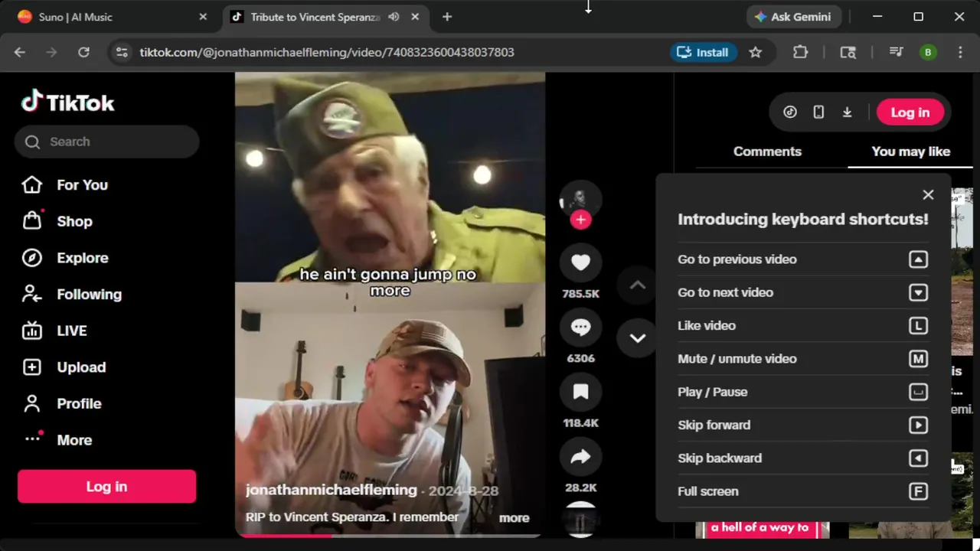Click the video progress bar
The height and width of the screenshot is (551, 980).
(x=390, y=535)
